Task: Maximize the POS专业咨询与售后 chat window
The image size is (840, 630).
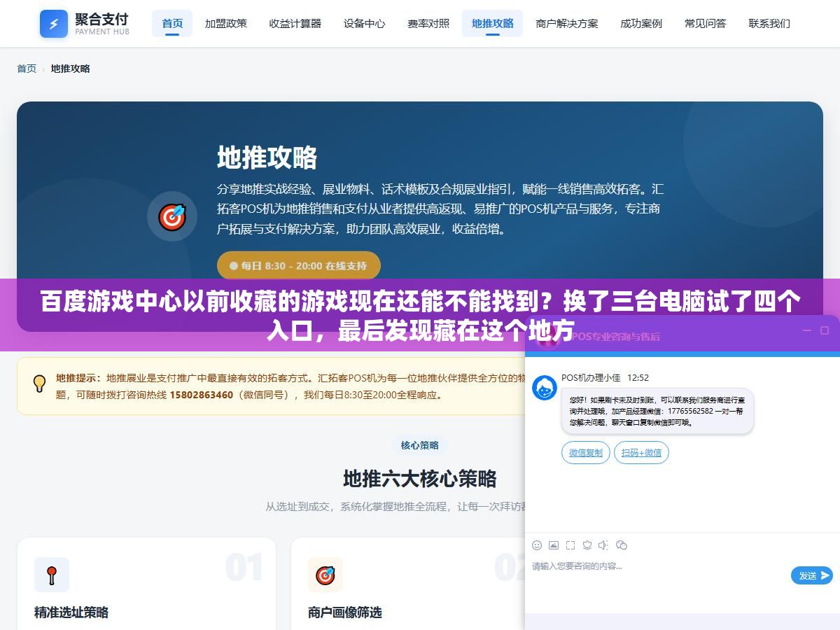Action: (825, 330)
